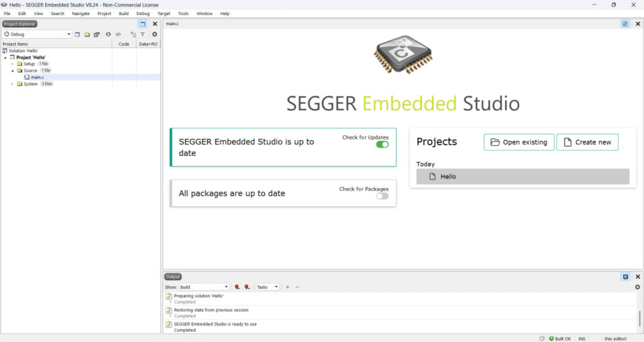Click the task icon beside ready to use entry
Screen dimensions: 644x342
click(169, 324)
